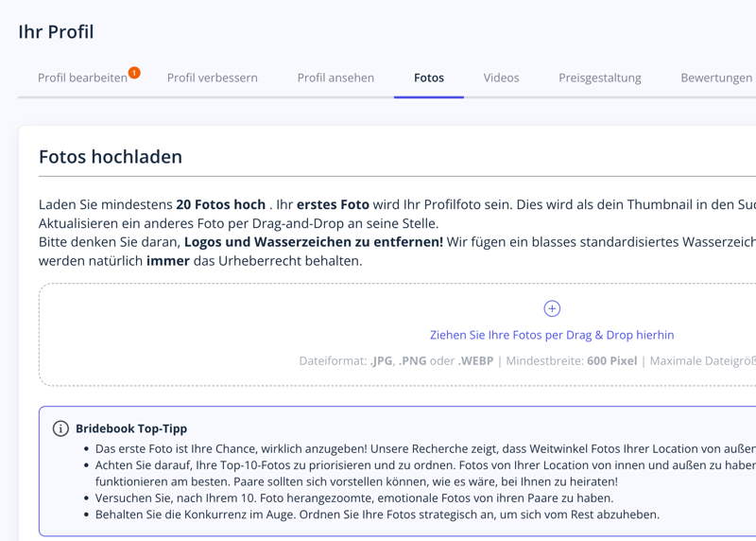Viewport: 756px width, 541px height.
Task: Click the 'Dateiformat: .JPG, .PNG oder .WEBP' hint
Action: [396, 361]
